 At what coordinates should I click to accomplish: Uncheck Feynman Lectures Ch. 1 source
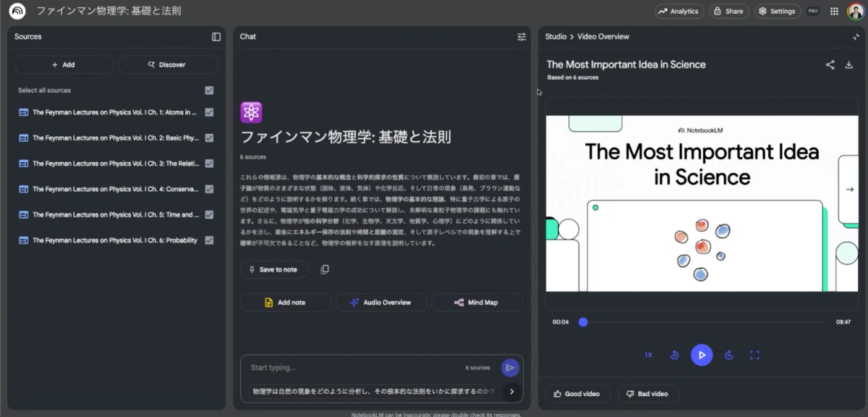[x=209, y=112]
